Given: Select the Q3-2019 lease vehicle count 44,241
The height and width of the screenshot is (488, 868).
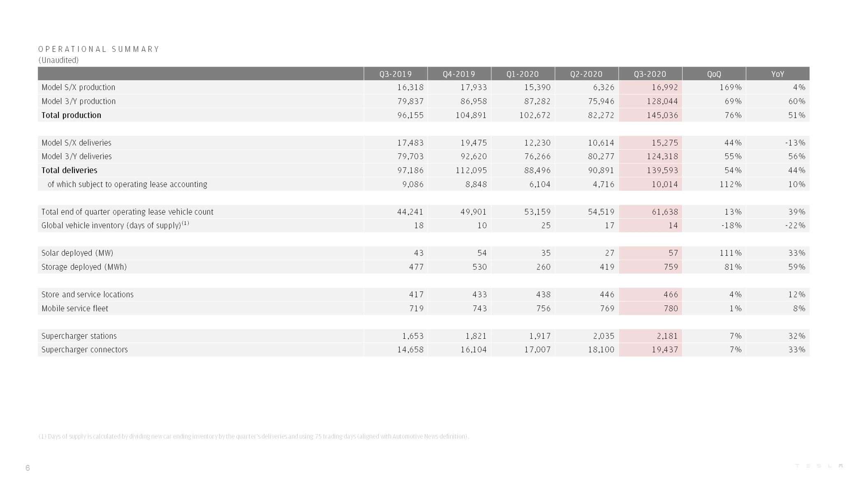Looking at the screenshot, I should [410, 212].
